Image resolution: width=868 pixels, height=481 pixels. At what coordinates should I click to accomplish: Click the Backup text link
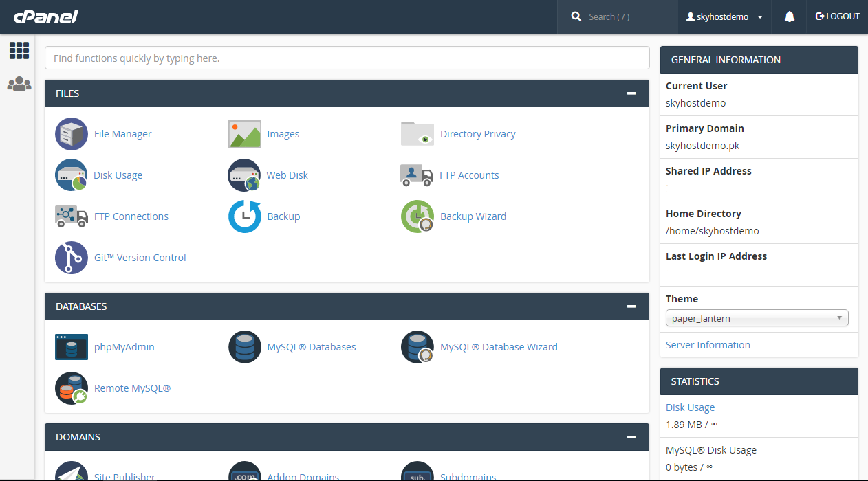pyautogui.click(x=284, y=216)
